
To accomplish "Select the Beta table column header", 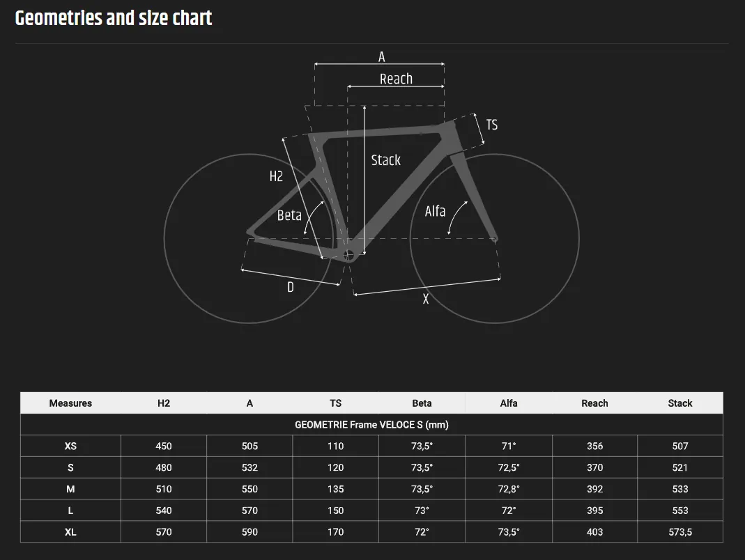I will [x=422, y=403].
